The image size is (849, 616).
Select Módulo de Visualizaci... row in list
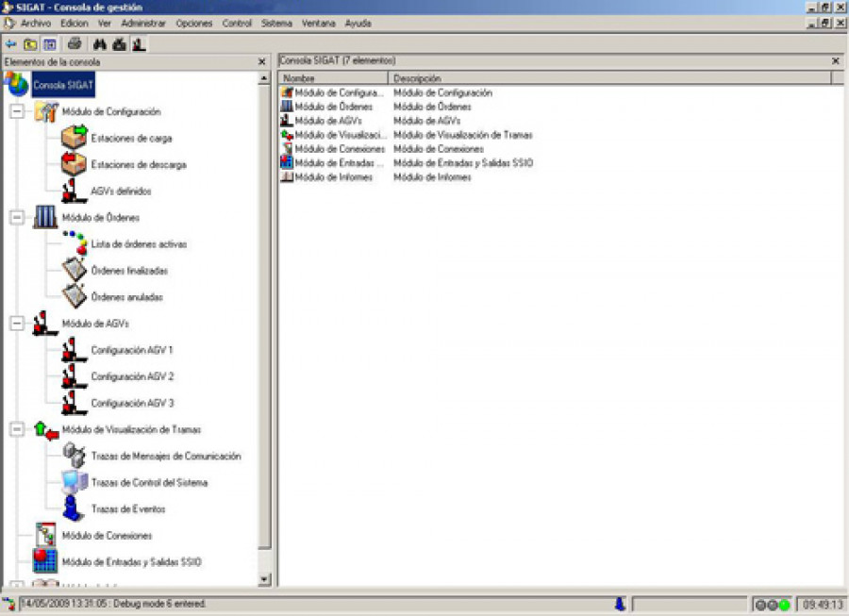click(x=334, y=135)
